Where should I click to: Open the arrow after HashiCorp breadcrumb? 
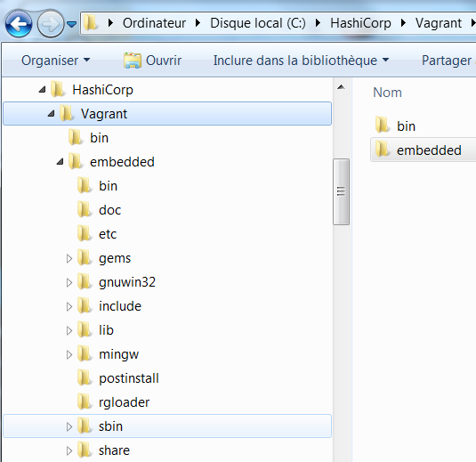(x=403, y=23)
